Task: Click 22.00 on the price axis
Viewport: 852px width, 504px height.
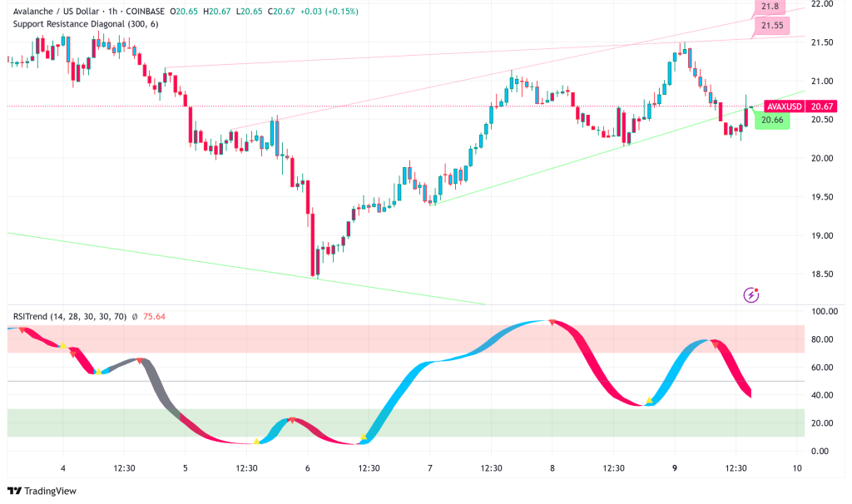Action: pyautogui.click(x=821, y=4)
